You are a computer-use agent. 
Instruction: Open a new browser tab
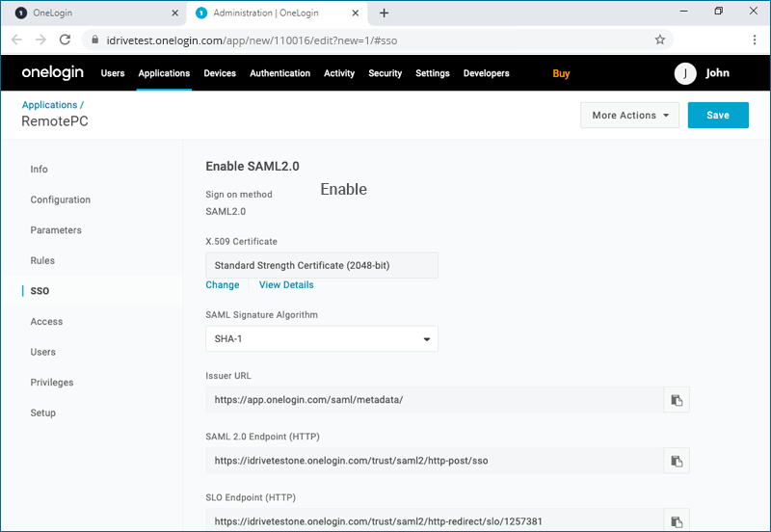[384, 13]
